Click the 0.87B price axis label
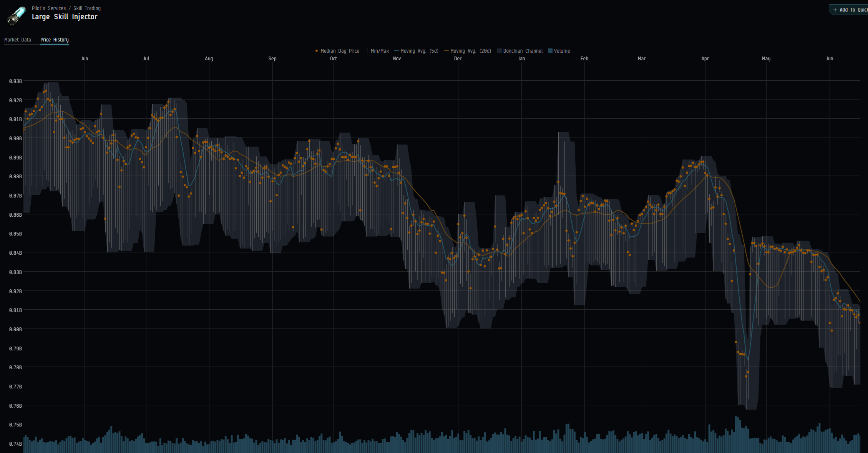 coord(15,196)
